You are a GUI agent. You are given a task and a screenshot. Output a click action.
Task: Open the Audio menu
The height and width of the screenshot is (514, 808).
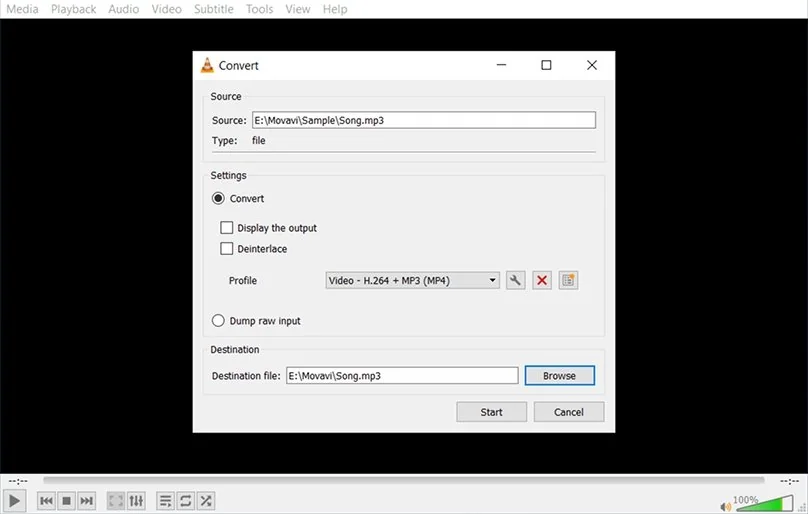click(x=124, y=9)
